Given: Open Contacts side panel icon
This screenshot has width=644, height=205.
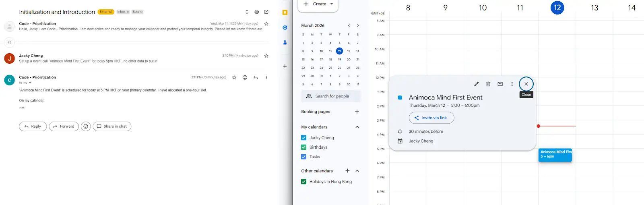Looking at the screenshot, I should 285,42.
